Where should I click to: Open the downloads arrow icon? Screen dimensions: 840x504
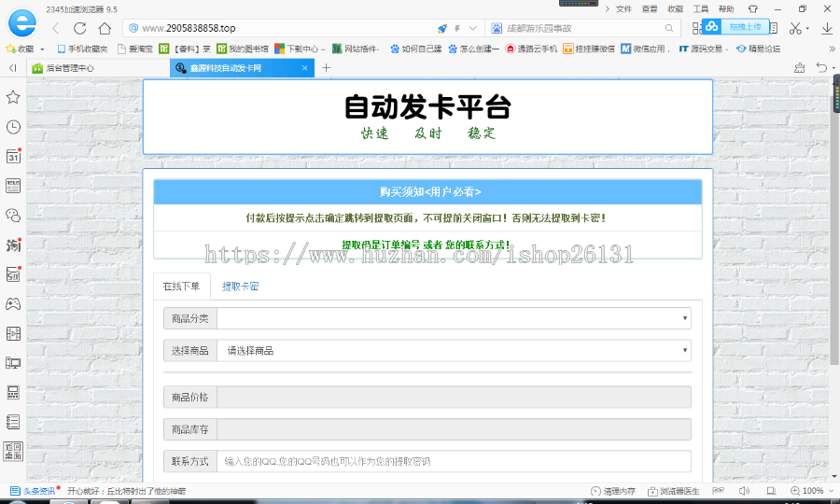(x=827, y=28)
